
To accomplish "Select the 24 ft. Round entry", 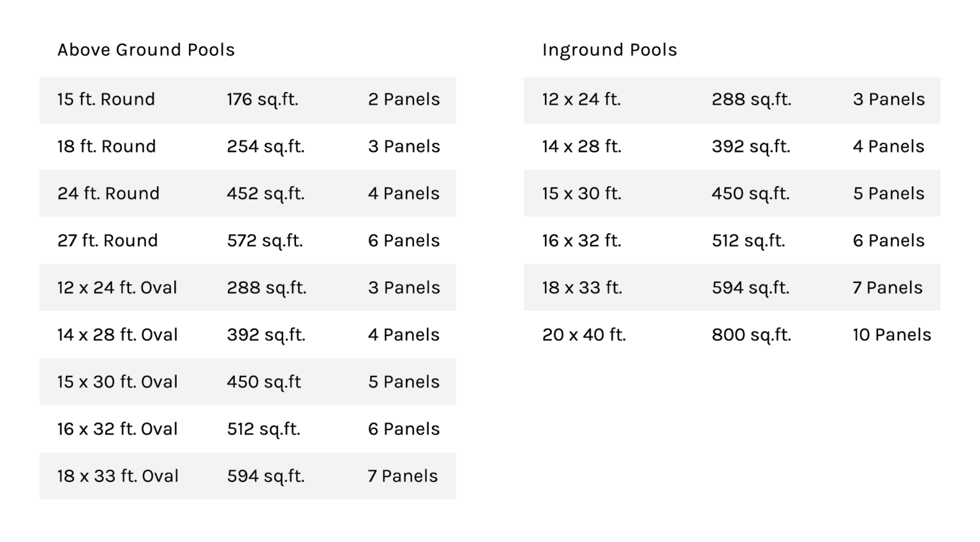I will [x=108, y=193].
